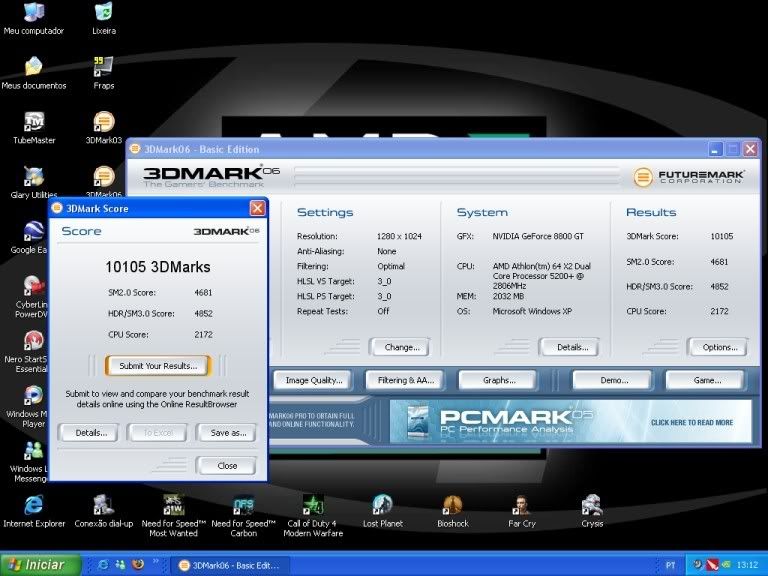The image size is (768, 576).
Task: Click the Futuremark Corporation logo
Action: click(x=689, y=177)
